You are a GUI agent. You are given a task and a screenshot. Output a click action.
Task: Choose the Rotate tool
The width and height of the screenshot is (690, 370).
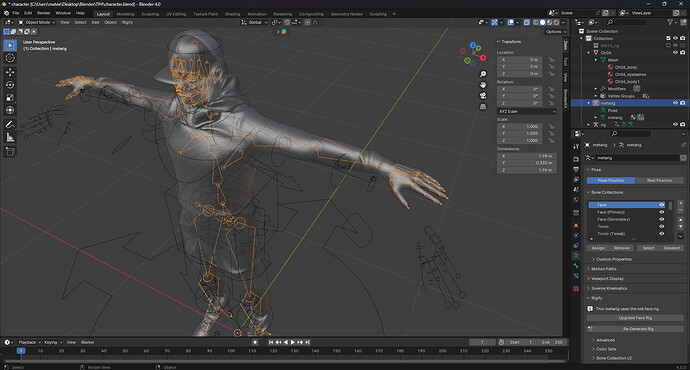pos(10,84)
